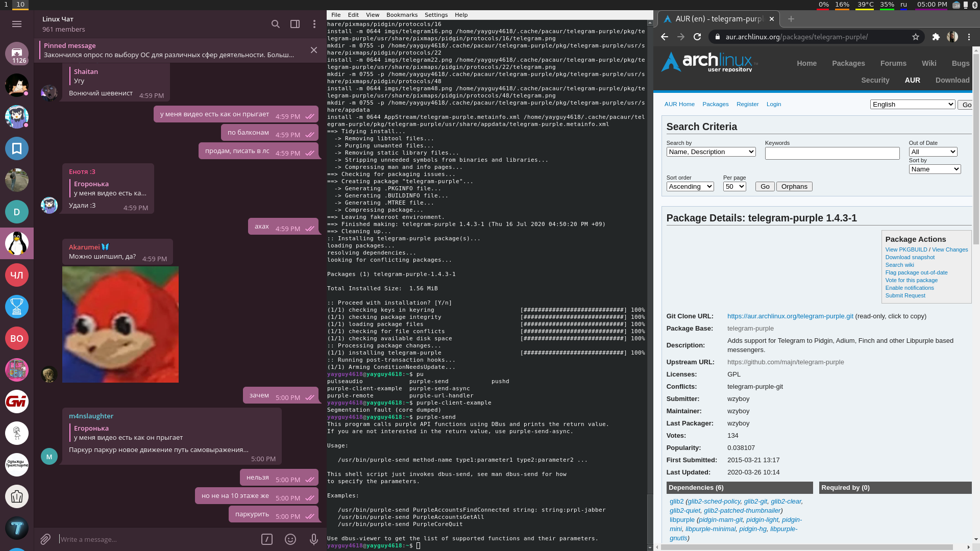Open a new browser tab
The image size is (980, 551).
pos(791,19)
